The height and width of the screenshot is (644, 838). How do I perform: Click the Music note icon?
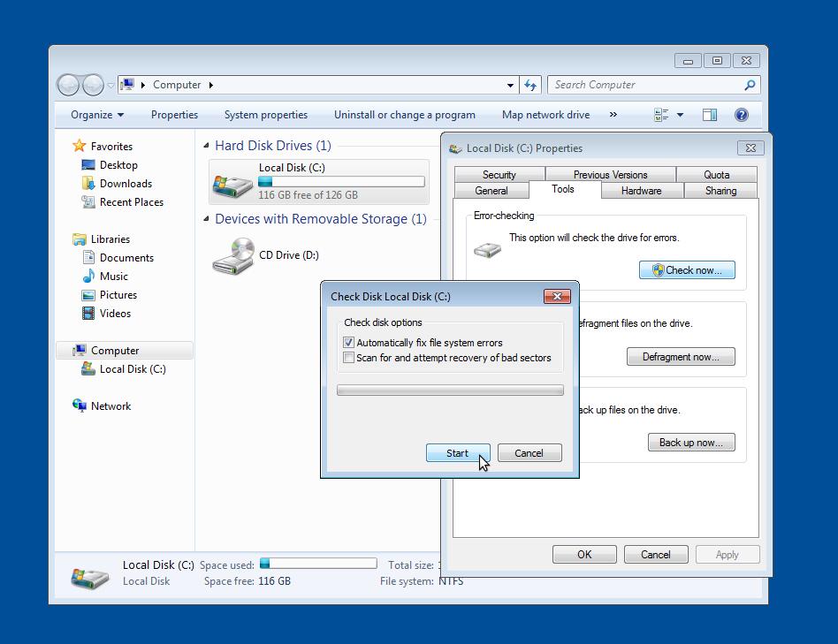[88, 277]
